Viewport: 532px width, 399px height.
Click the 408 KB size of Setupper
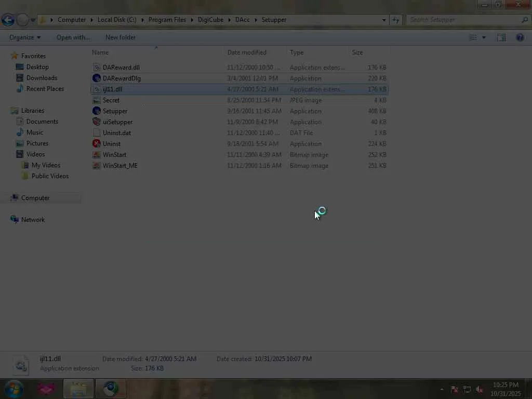click(377, 111)
